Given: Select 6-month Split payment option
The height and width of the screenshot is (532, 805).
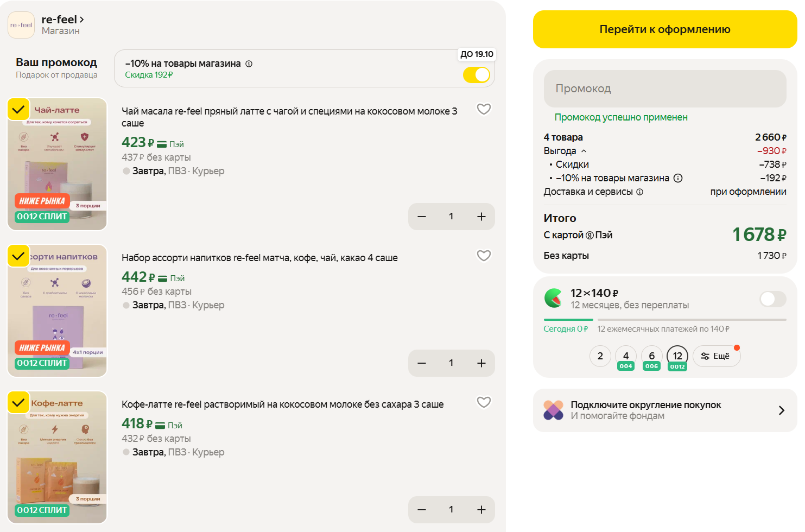Looking at the screenshot, I should (x=651, y=356).
